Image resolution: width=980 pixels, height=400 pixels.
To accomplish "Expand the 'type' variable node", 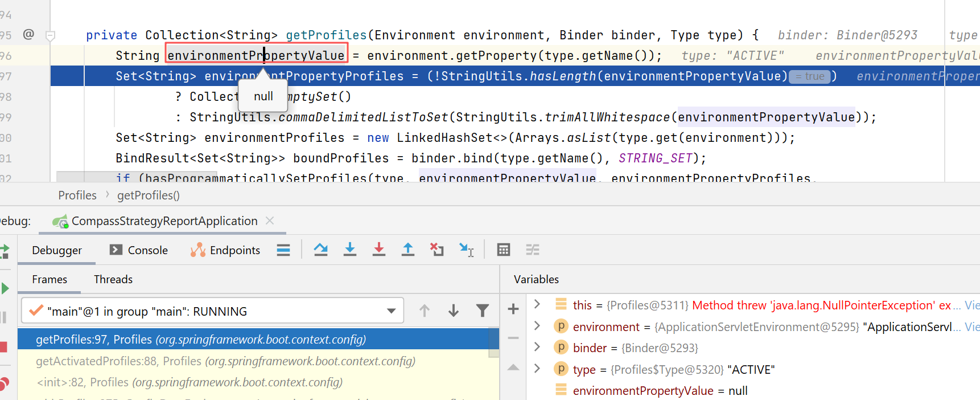I will point(537,369).
